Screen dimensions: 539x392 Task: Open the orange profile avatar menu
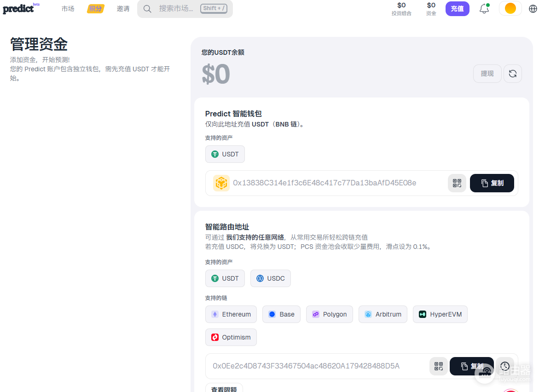click(x=510, y=8)
